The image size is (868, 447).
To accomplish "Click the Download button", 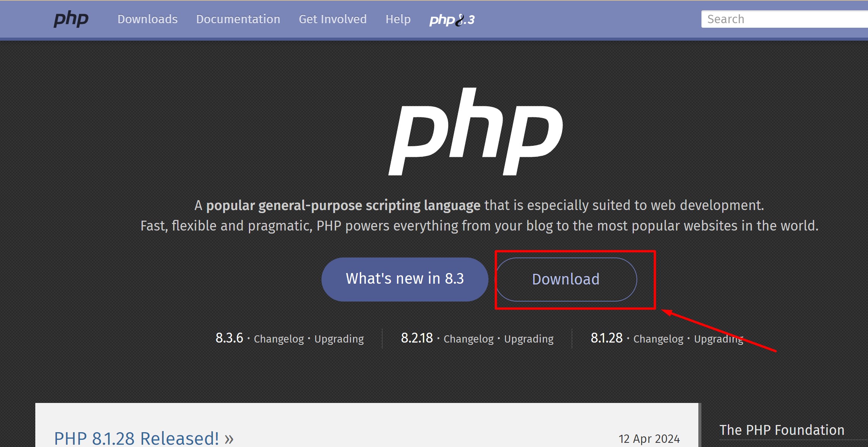I will (566, 279).
